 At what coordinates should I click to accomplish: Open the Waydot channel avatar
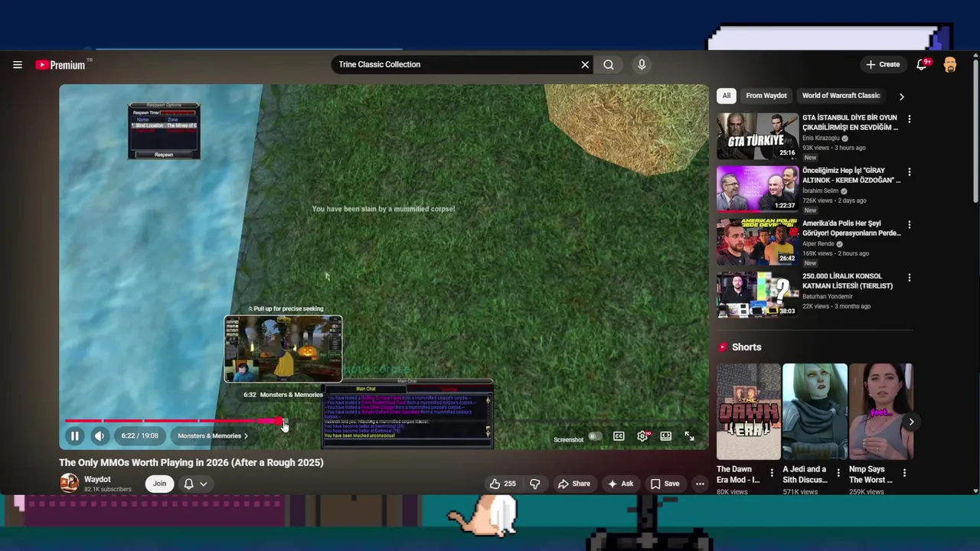[69, 483]
